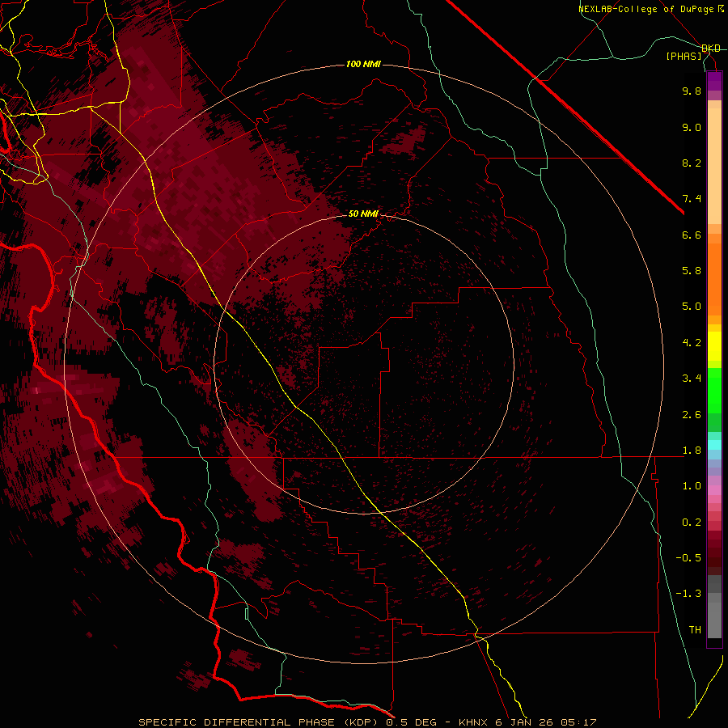Click the 2.6 scale label
Image resolution: width=728 pixels, height=728 pixels.
pos(692,415)
